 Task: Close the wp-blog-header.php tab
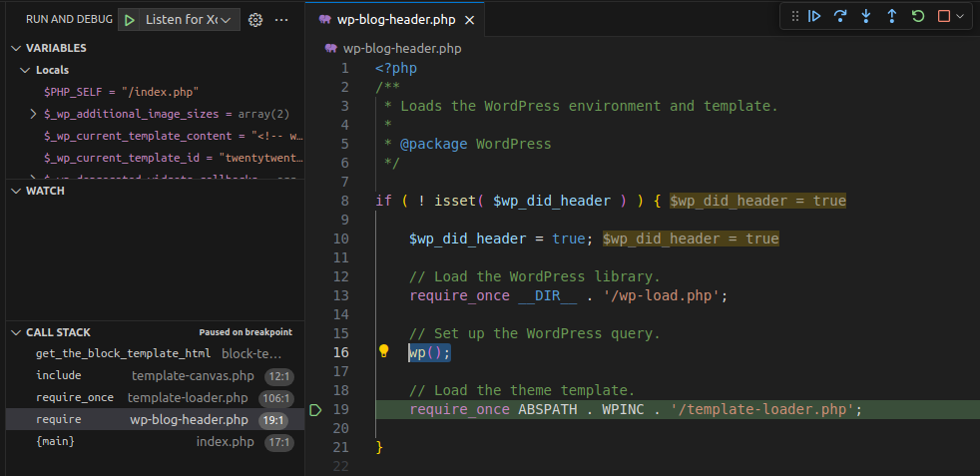click(471, 20)
